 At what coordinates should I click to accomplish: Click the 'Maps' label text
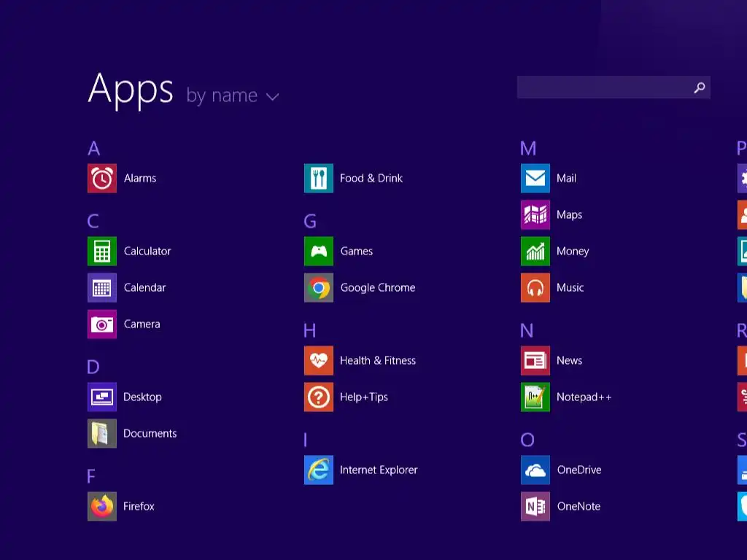pos(569,215)
